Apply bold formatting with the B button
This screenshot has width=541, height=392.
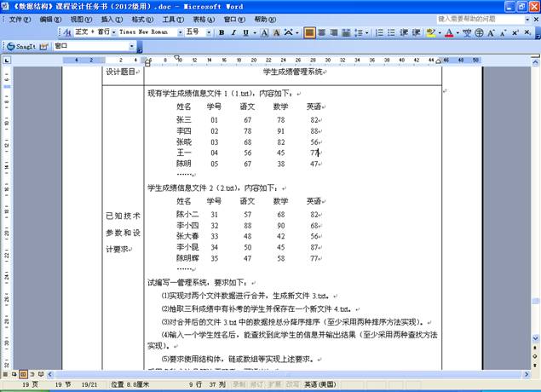[222, 32]
